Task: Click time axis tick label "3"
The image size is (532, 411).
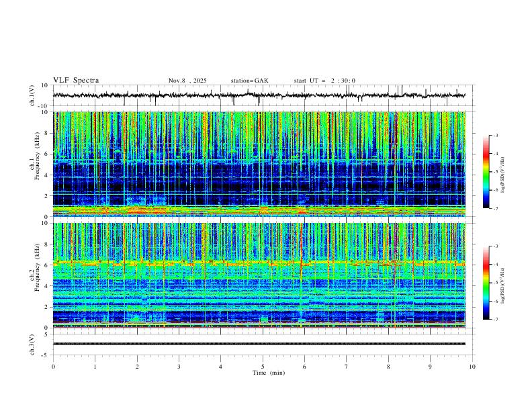Action: pyautogui.click(x=179, y=367)
